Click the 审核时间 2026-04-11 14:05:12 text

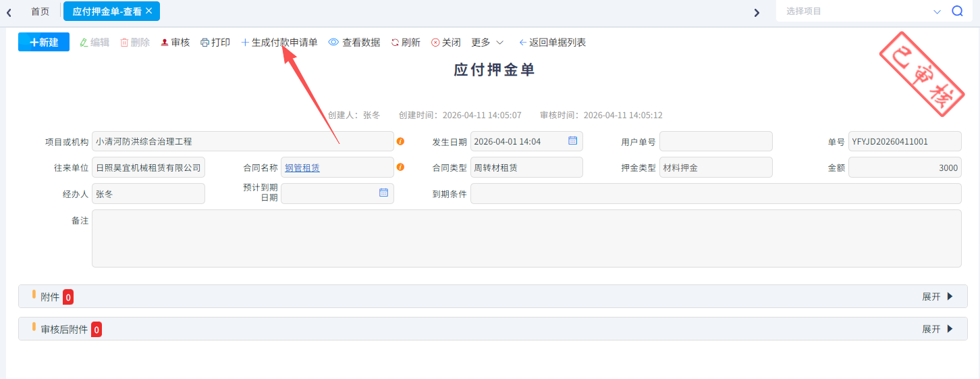tap(601, 116)
